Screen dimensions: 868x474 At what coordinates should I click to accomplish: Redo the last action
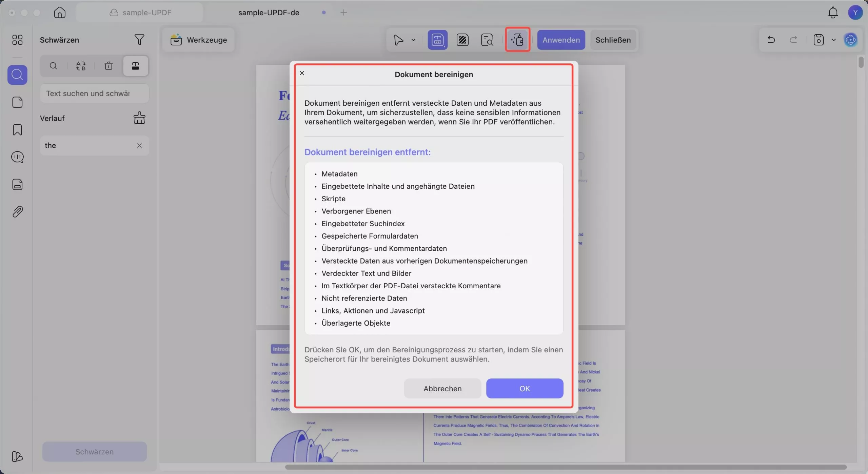[793, 40]
